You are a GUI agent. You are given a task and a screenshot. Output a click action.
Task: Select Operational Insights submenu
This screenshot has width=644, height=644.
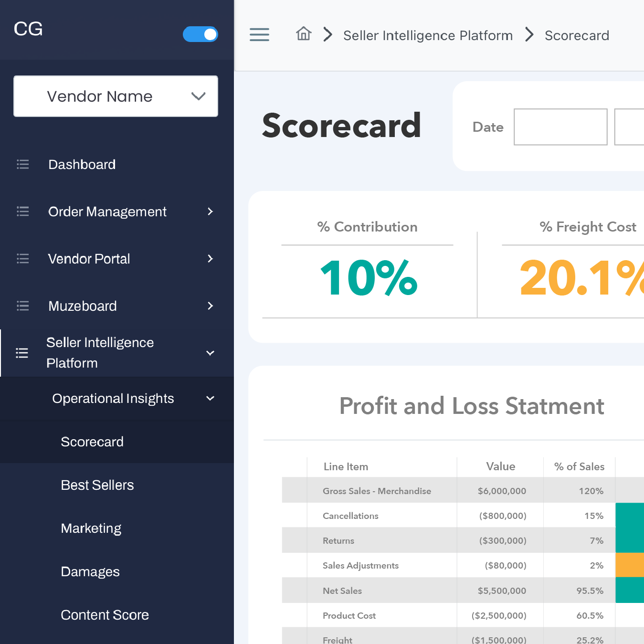pos(113,399)
